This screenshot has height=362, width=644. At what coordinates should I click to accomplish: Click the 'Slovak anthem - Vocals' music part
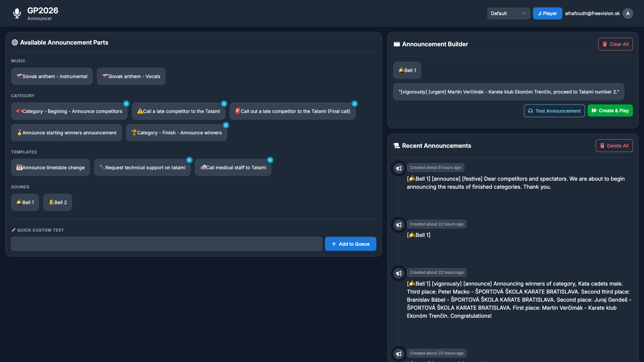[x=131, y=76]
